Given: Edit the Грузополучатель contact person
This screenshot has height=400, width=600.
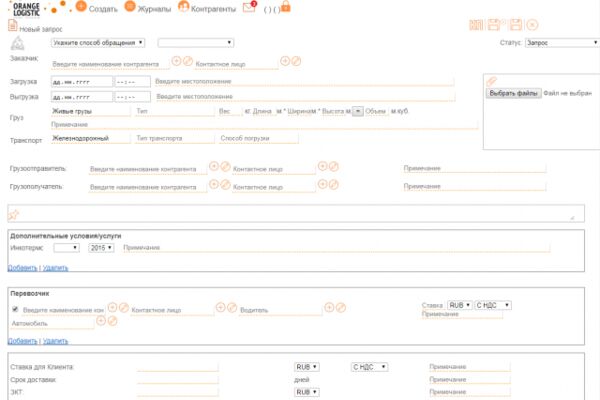Looking at the screenshot, I should (x=334, y=184).
